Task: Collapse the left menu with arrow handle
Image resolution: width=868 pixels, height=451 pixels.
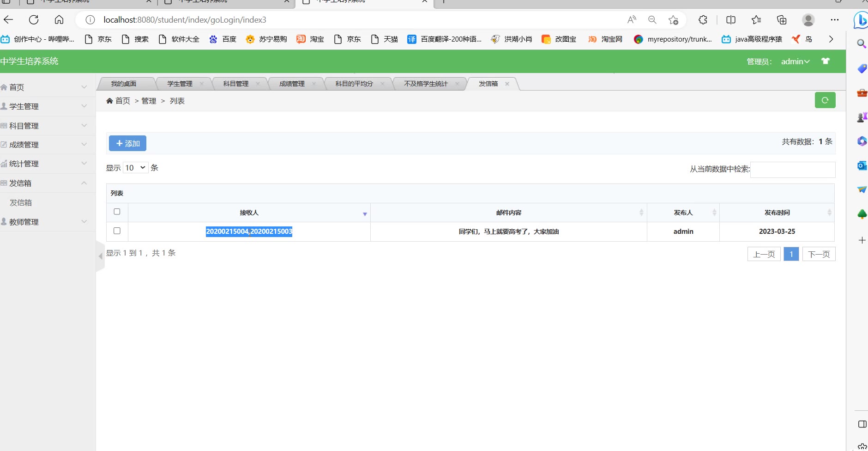Action: pyautogui.click(x=100, y=256)
